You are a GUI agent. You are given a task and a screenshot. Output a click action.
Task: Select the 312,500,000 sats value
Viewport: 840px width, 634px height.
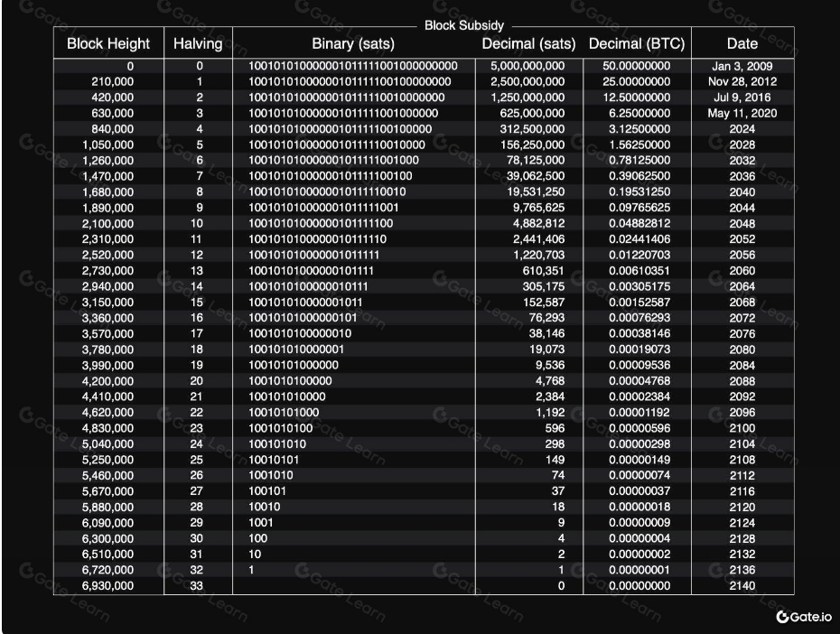(x=532, y=129)
